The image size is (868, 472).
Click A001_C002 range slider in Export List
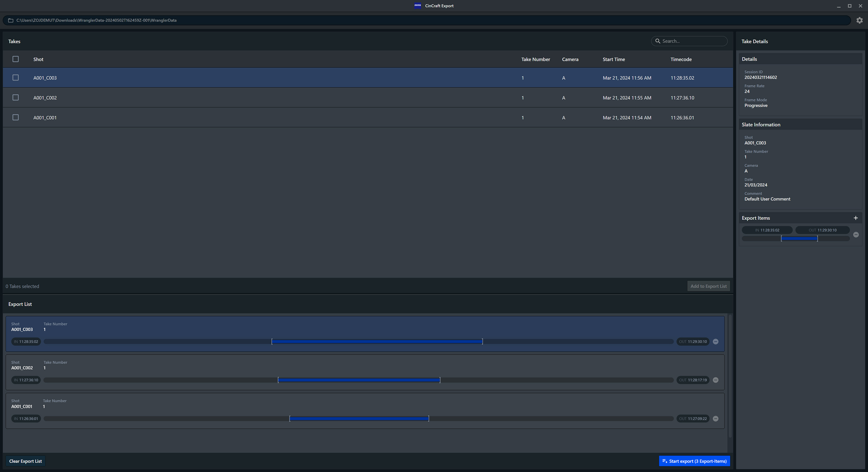point(358,380)
